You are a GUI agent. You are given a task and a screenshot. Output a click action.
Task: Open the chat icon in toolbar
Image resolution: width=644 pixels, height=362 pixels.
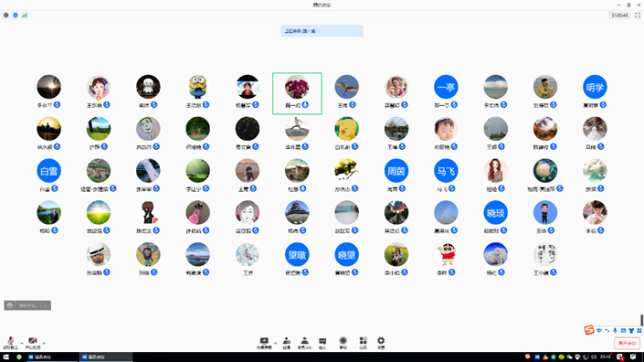click(322, 341)
